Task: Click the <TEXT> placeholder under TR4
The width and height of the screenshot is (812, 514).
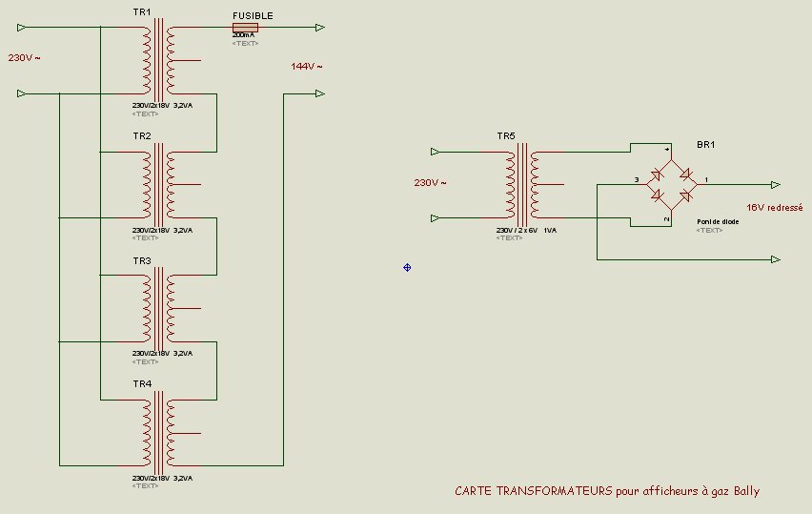Action: coord(146,485)
